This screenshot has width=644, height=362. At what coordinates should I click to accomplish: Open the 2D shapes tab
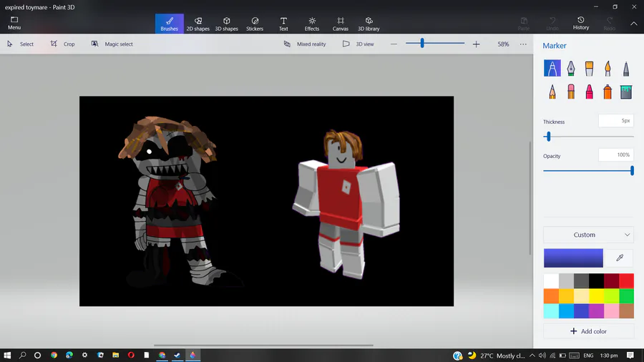[198, 24]
